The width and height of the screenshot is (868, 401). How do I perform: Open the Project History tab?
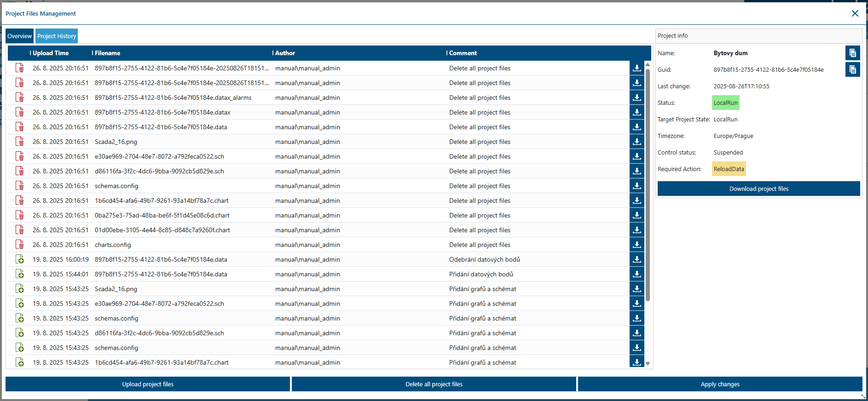point(57,36)
